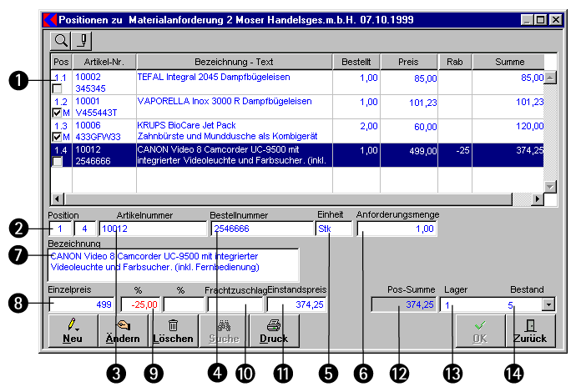Click the Lager combo box showing 1 and 5

[498, 304]
